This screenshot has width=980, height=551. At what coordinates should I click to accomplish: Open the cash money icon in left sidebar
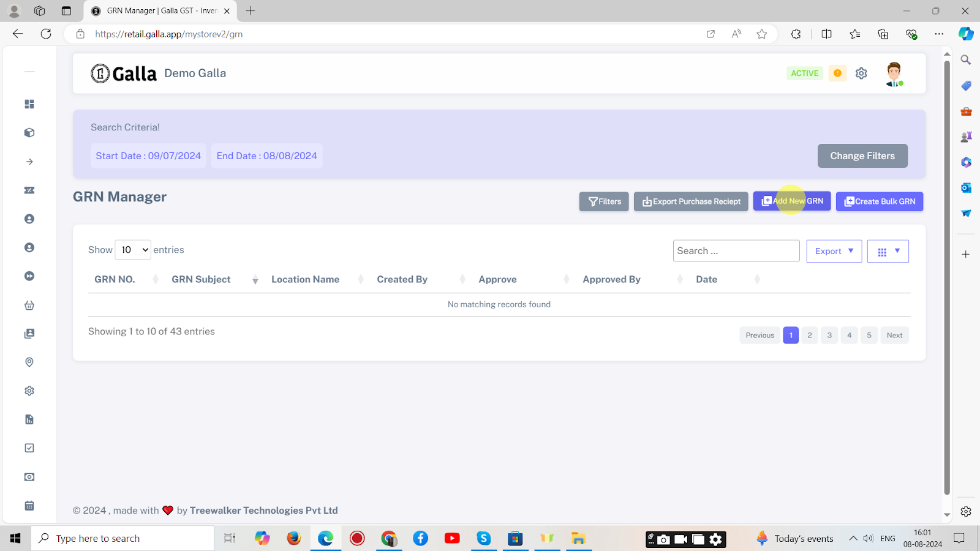coord(29,477)
